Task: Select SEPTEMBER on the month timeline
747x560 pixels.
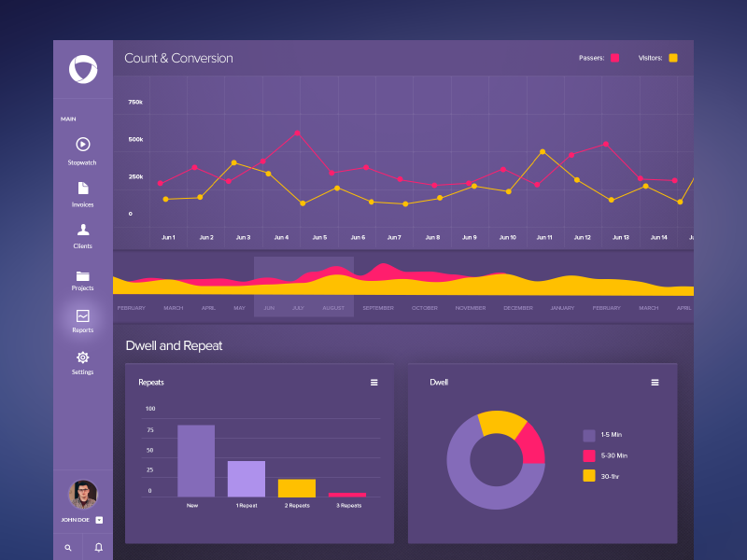Action: point(378,308)
